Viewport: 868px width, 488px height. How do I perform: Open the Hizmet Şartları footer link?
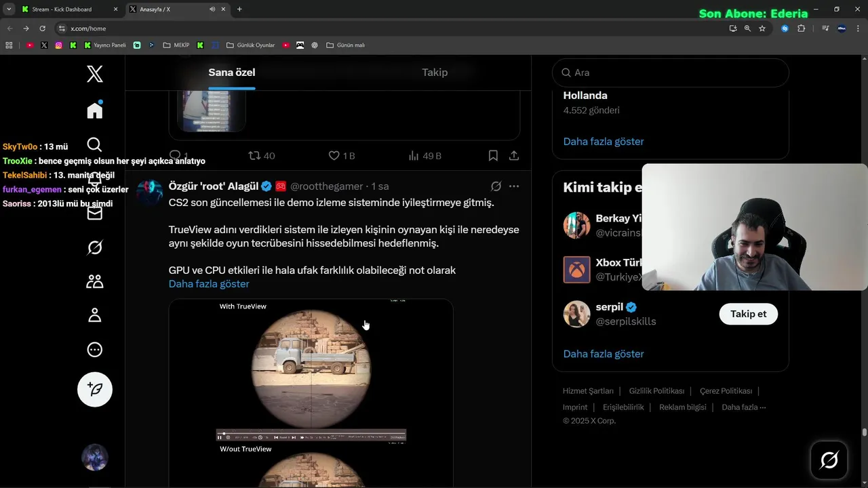pos(588,391)
